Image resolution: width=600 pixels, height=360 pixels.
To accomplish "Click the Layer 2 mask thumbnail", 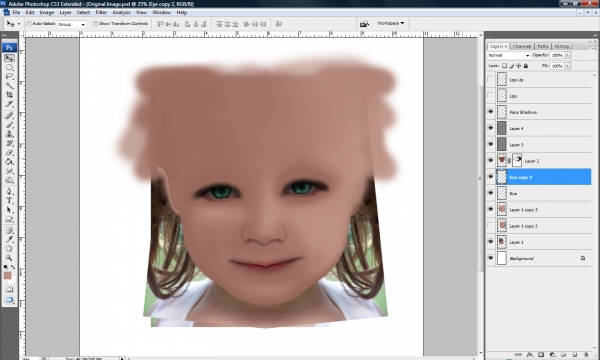I will coord(517,160).
